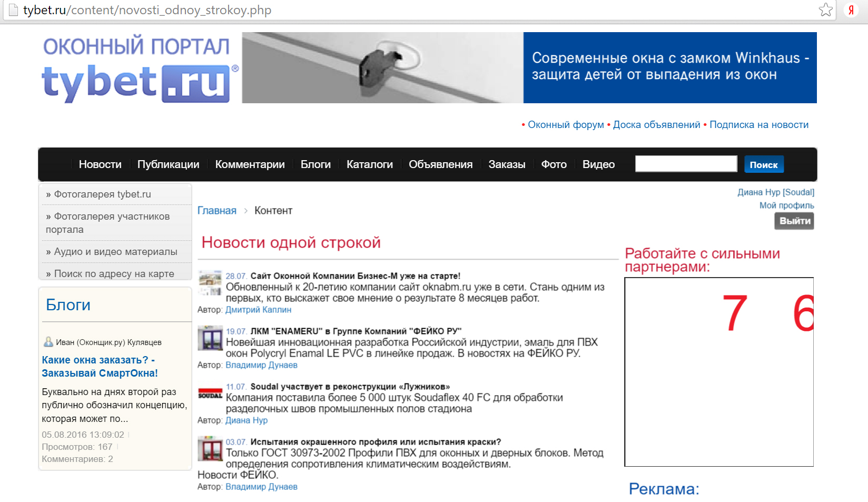
Task: Open the Комментарии menu item
Action: pyautogui.click(x=250, y=164)
